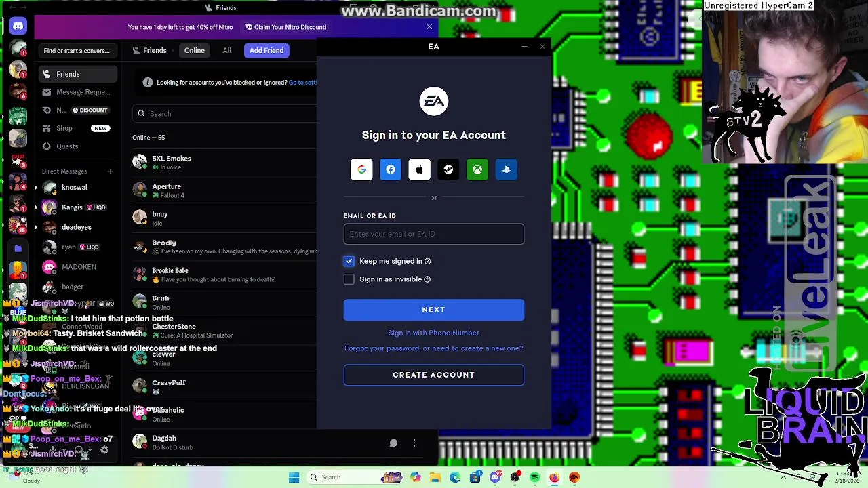Viewport: 868px width, 488px height.
Task: Select friend Aperture playing Fallout 4
Action: (x=224, y=190)
